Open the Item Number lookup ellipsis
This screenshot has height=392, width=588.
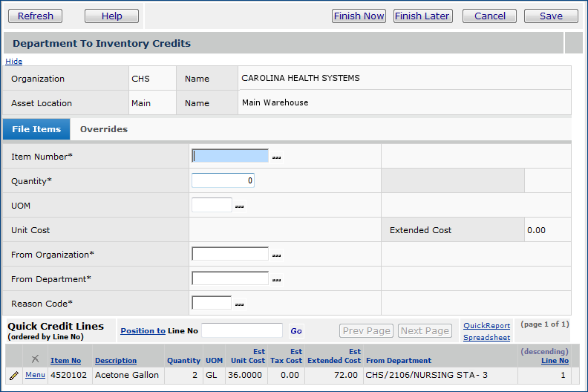277,157
